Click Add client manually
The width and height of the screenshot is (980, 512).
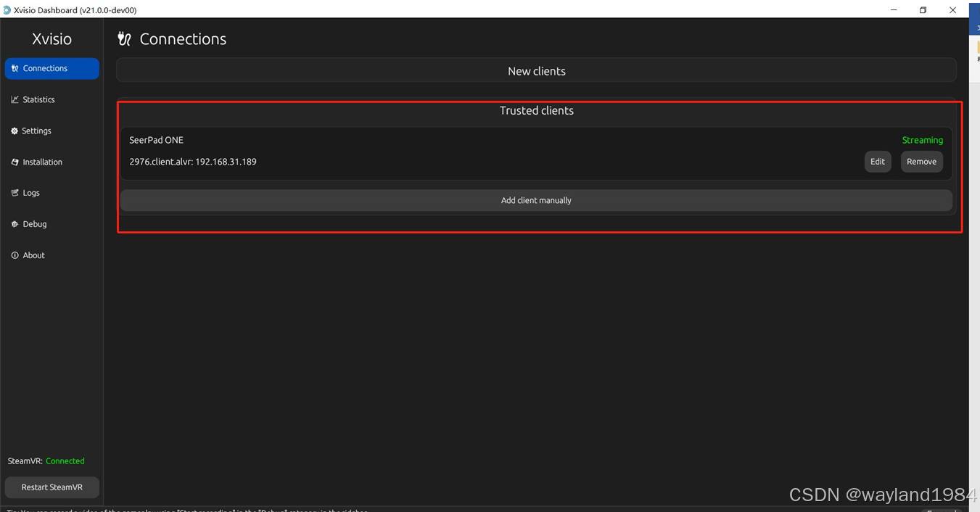pos(536,200)
